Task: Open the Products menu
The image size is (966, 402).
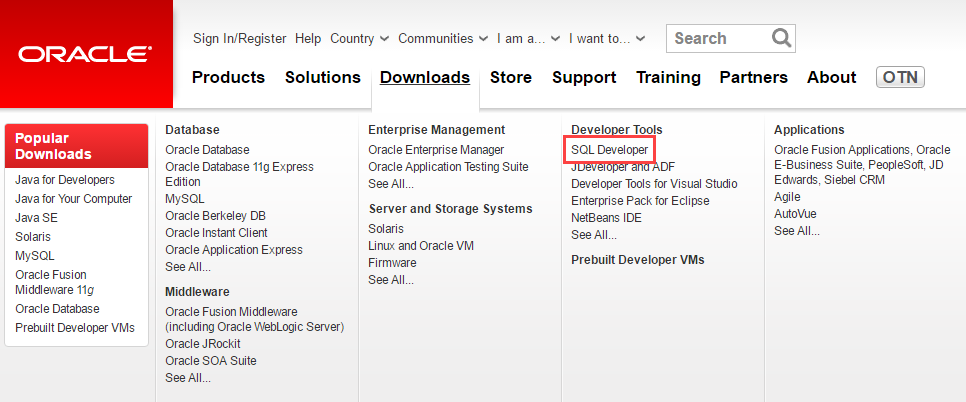Action: click(x=229, y=77)
